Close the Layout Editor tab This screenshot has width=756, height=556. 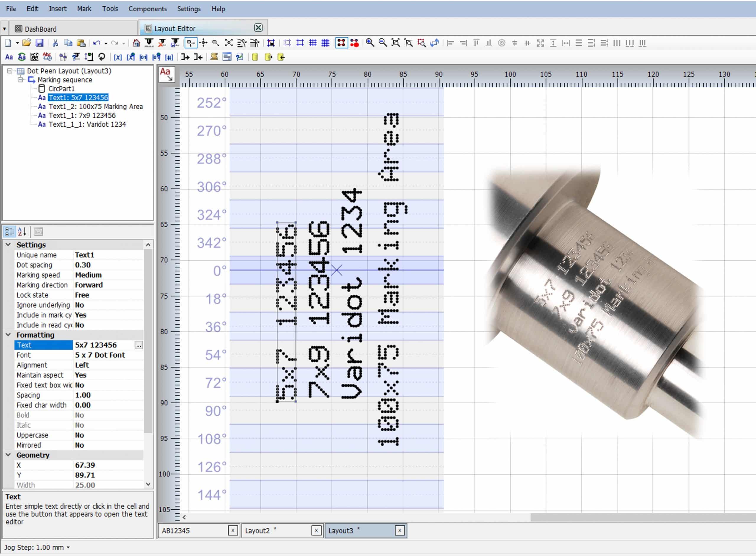point(258,27)
